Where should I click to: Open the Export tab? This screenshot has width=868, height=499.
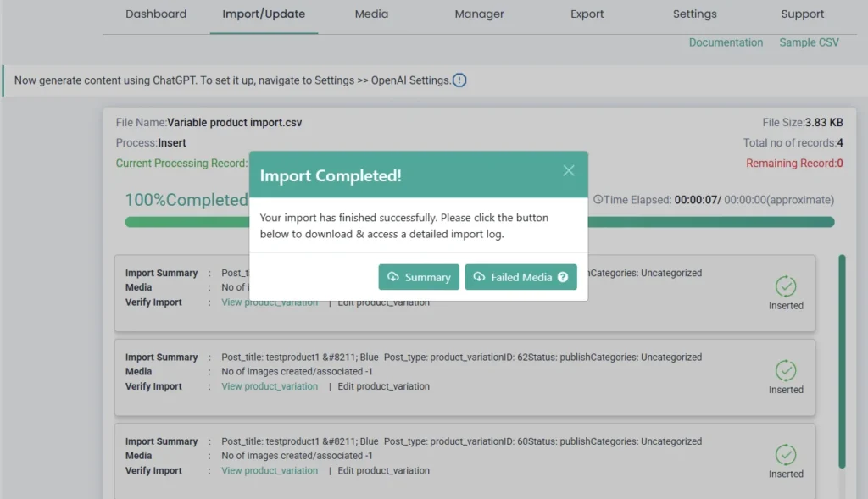coord(587,14)
